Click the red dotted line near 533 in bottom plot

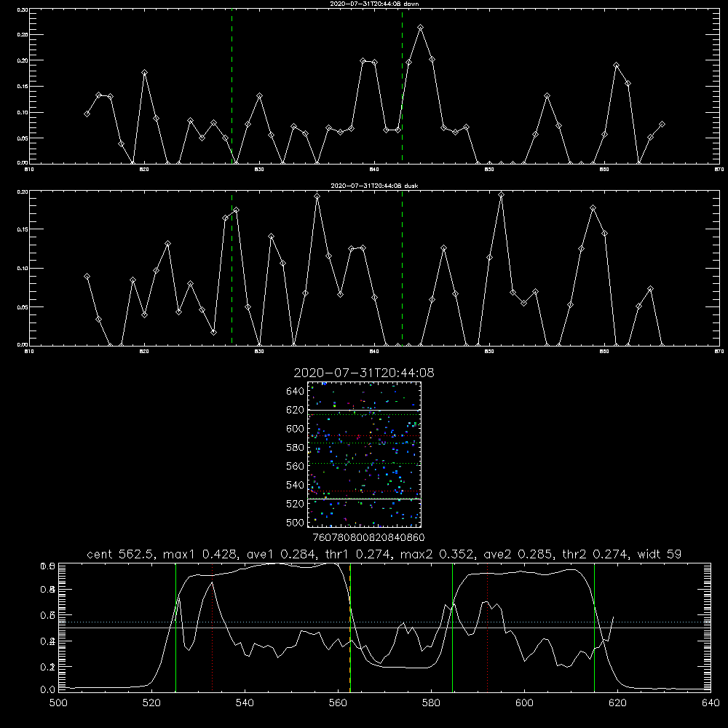tap(212, 628)
